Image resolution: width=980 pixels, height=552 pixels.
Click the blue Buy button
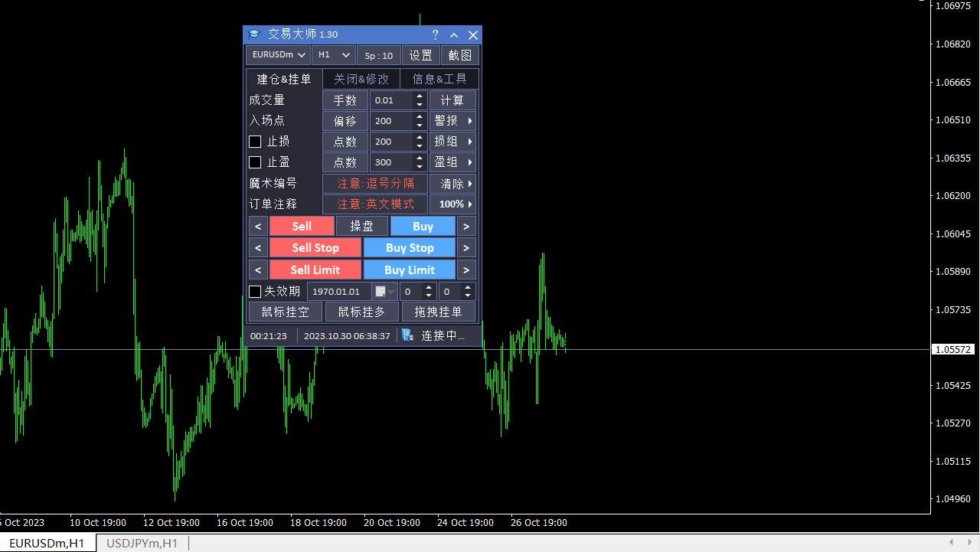click(423, 226)
